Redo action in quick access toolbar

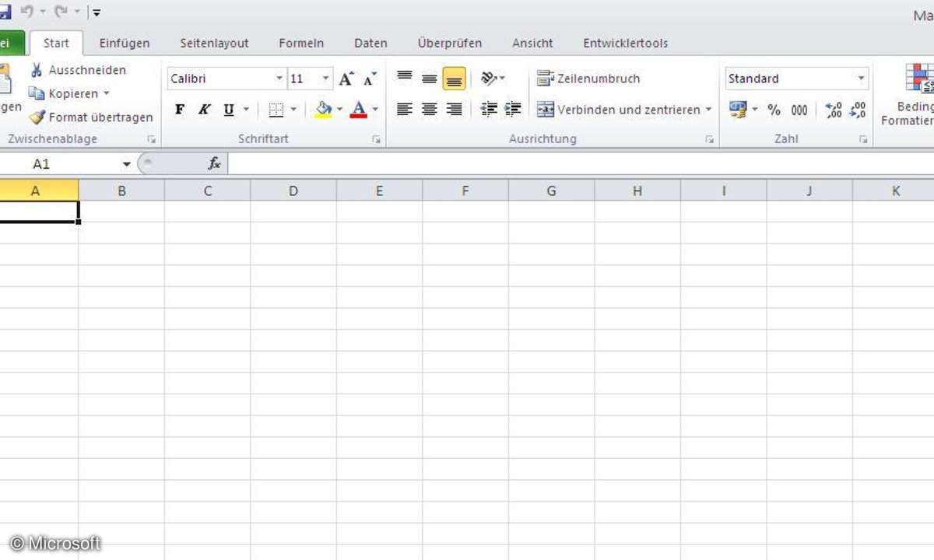click(x=61, y=12)
